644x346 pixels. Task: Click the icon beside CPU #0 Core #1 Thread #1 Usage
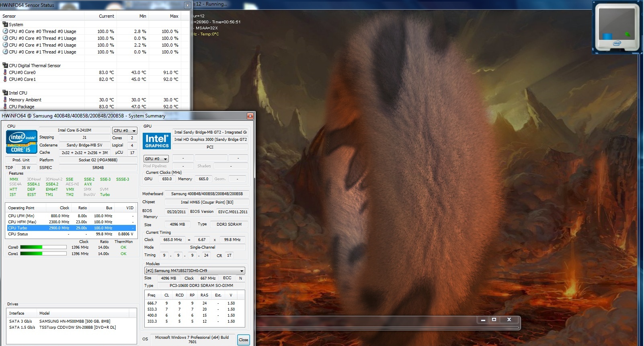coord(5,51)
